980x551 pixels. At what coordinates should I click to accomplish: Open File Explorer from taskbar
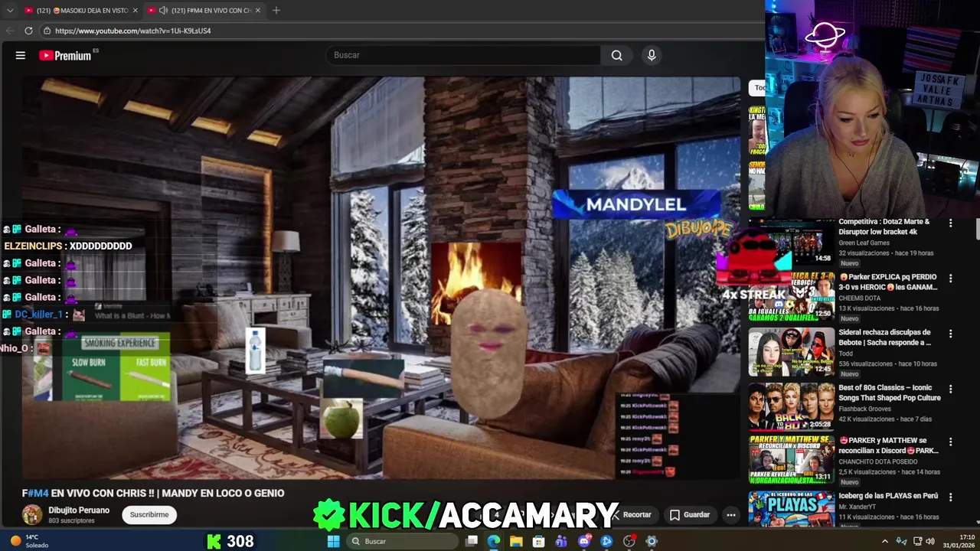coord(516,541)
